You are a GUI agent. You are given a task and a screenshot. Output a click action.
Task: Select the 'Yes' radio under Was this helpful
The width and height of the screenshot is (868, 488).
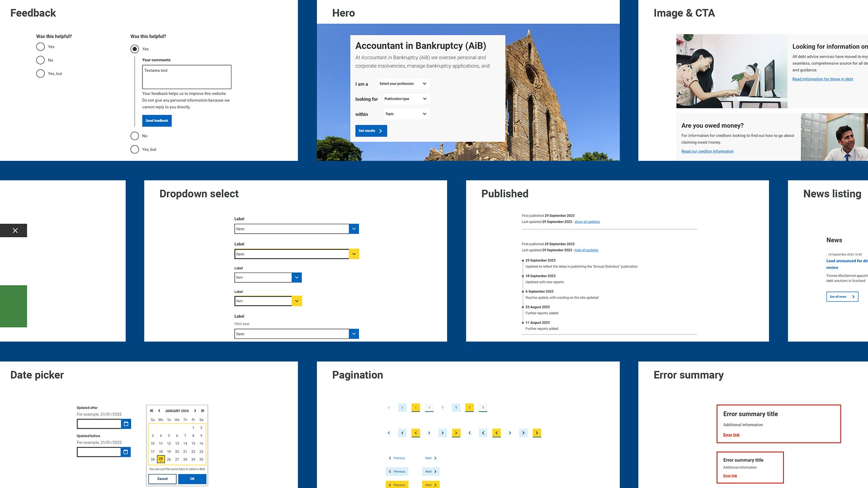click(40, 47)
